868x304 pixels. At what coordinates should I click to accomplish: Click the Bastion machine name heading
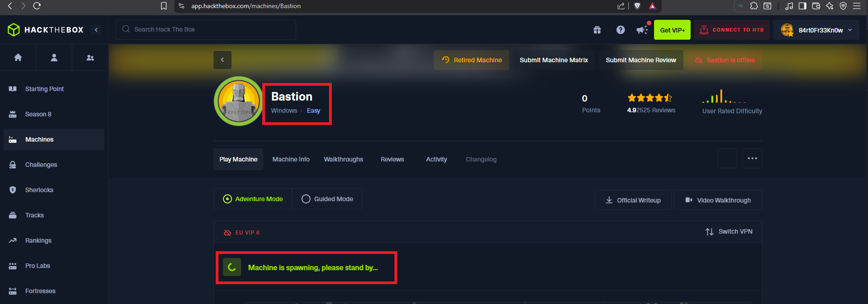(x=292, y=97)
